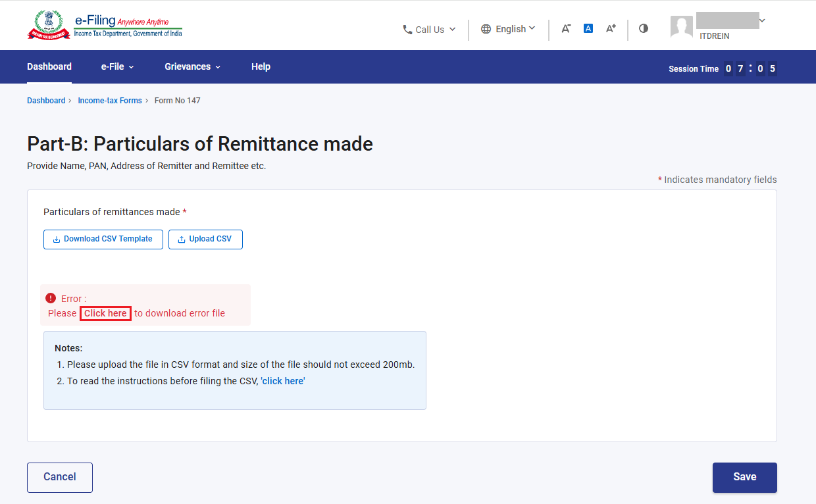
Task: Click the user profile avatar
Action: click(x=682, y=26)
